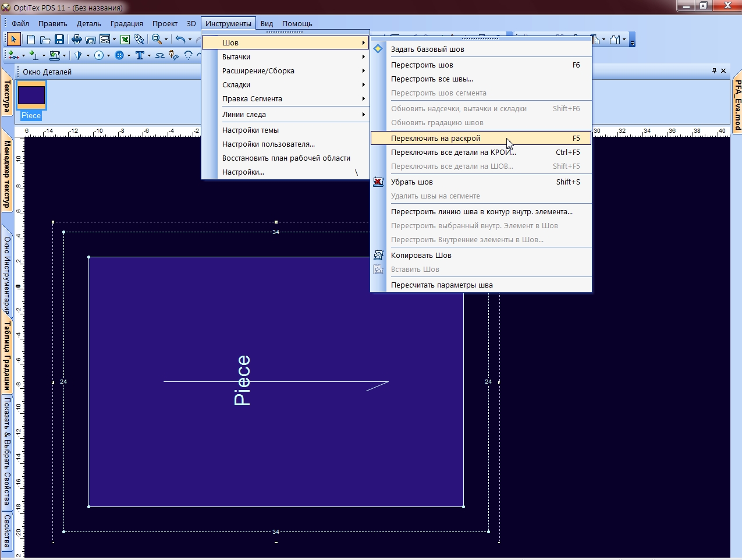The width and height of the screenshot is (742, 560).
Task: Pin the Окно Деталей panel
Action: pos(715,70)
